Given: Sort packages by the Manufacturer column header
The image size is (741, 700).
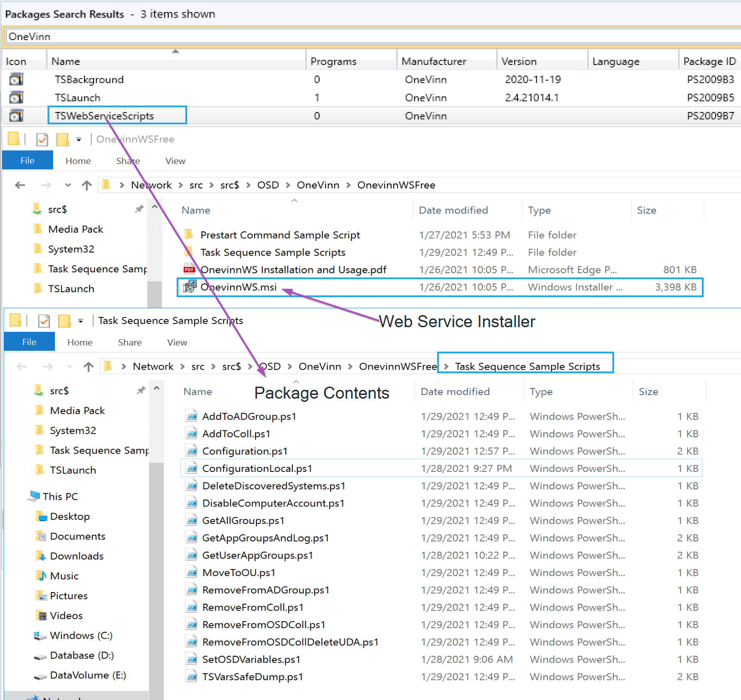Looking at the screenshot, I should point(433,61).
